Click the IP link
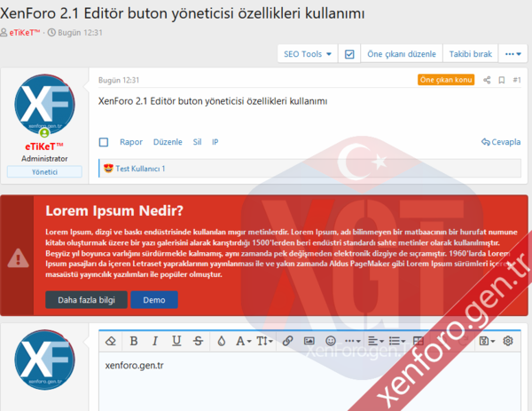Image resolution: width=532 pixels, height=411 pixels. click(x=215, y=142)
